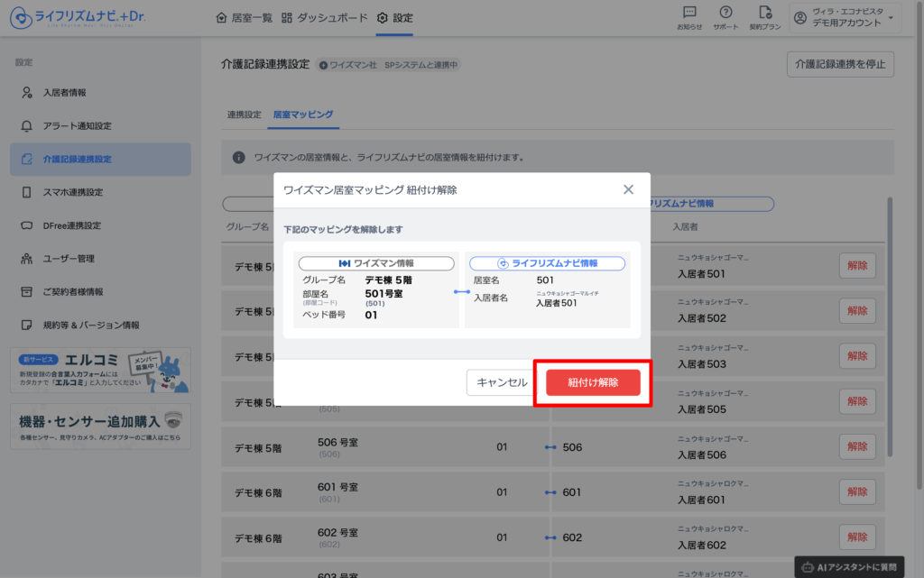Go to 居室一覧 in top navigation
Image resolution: width=924 pixels, height=578 pixels.
point(245,18)
